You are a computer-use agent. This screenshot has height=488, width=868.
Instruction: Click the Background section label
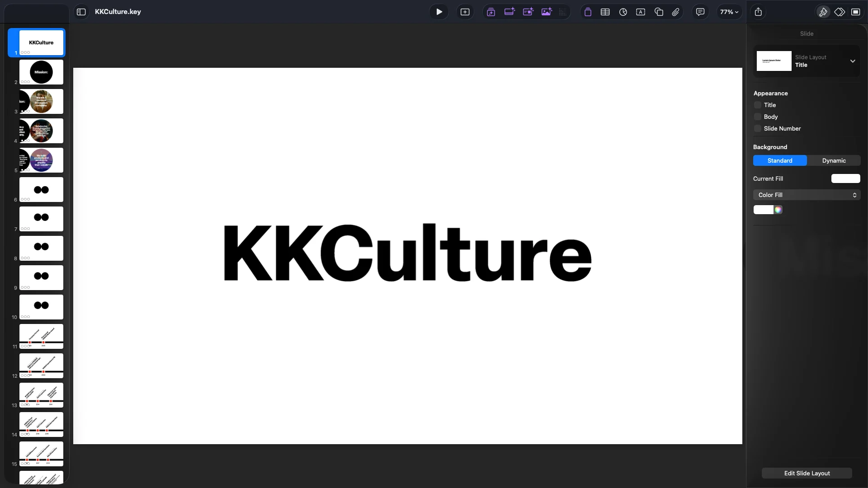point(770,147)
